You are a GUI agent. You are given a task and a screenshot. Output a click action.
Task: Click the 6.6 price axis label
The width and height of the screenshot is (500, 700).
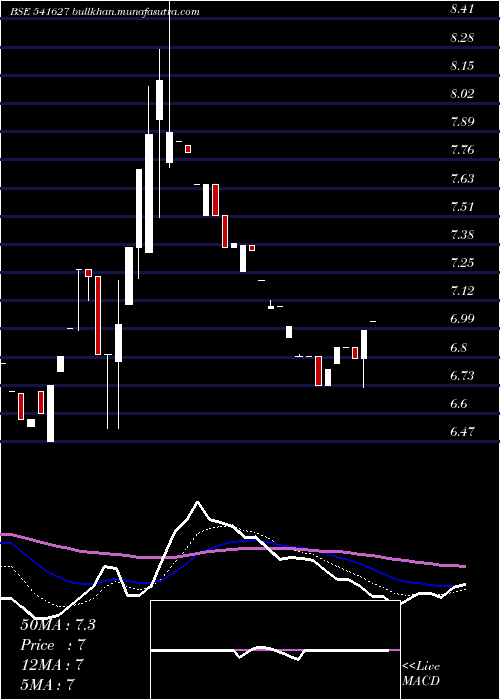point(459,404)
